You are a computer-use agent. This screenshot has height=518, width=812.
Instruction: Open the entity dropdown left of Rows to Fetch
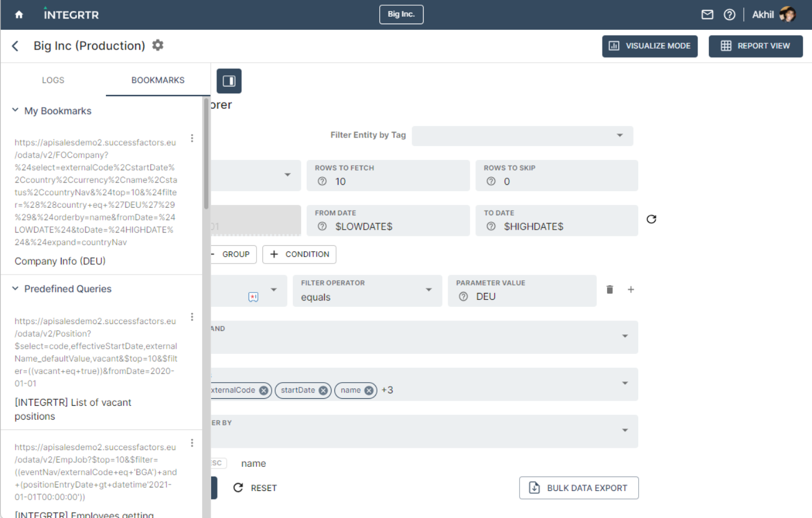coord(256,175)
